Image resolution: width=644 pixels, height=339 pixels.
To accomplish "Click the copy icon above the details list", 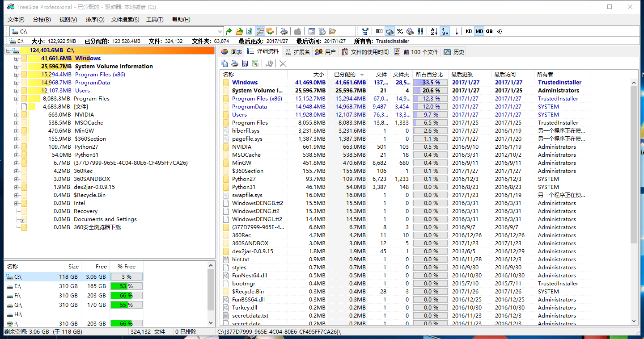I will point(225,64).
